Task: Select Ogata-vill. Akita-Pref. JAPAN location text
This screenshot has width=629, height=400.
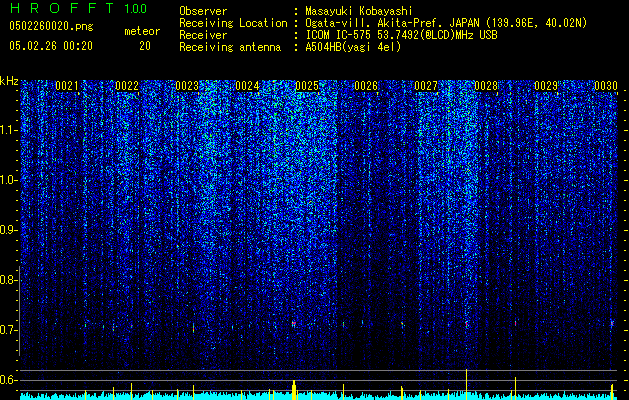Action: (x=446, y=23)
